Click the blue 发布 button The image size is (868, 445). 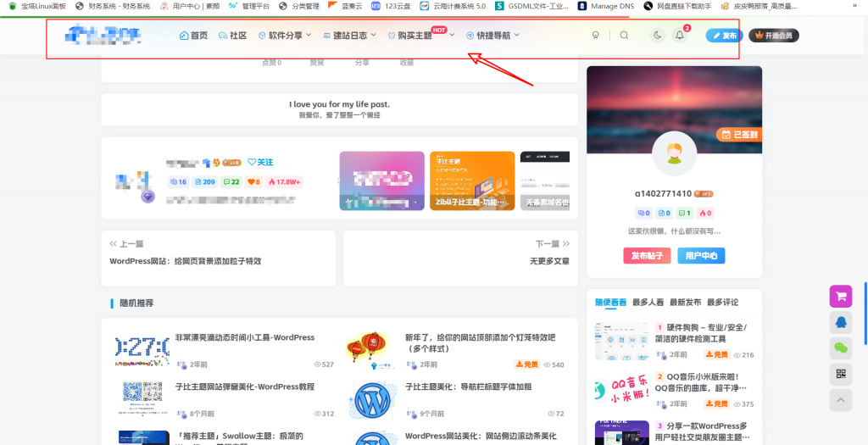click(x=724, y=36)
